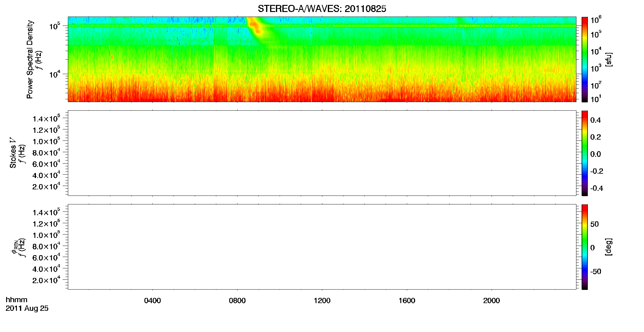Screen dimensions: 644x332
Task: Click the "10^2" sfu colorbar tick label
Action: (596, 85)
